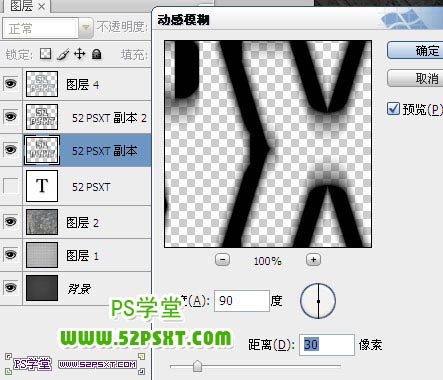Confirm blur with 确定 button
The width and height of the screenshot is (443, 380).
click(415, 50)
